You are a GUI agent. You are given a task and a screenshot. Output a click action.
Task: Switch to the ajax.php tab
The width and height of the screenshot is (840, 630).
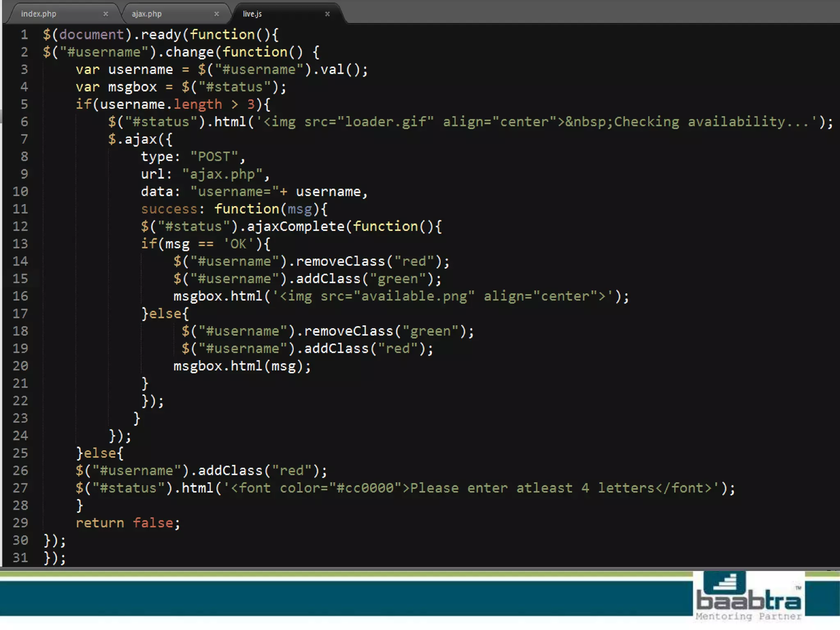pos(147,14)
